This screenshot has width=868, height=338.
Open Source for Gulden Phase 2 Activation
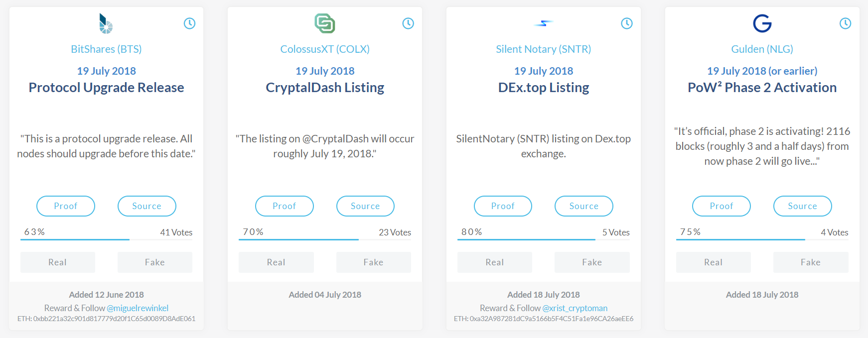point(802,206)
